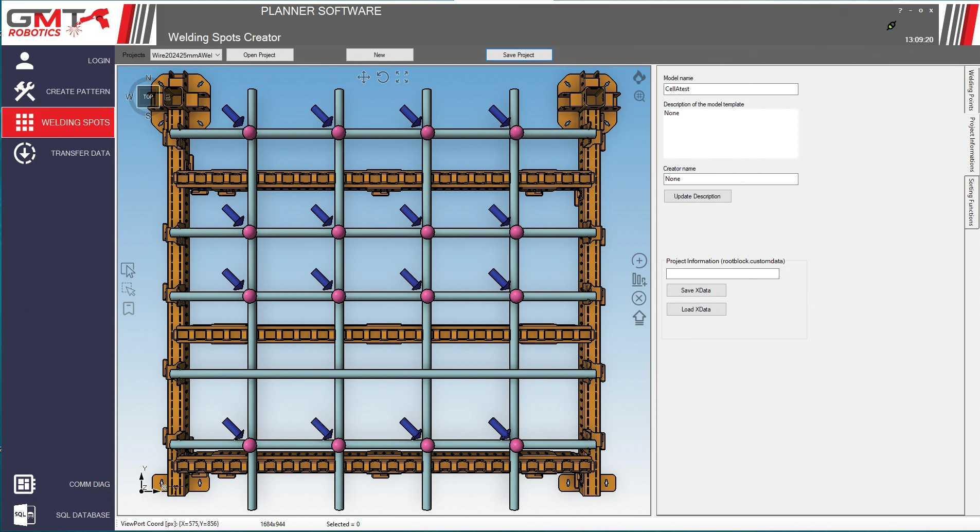980x532 pixels.
Task: Select the add welding points column icon
Action: (x=639, y=279)
